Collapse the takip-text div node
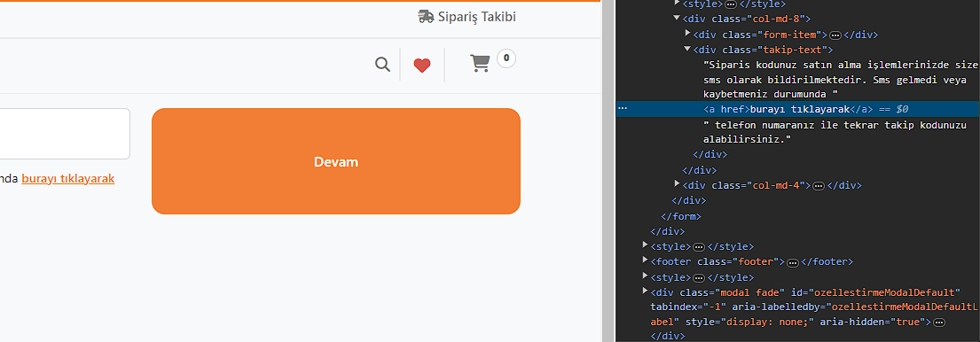The image size is (980, 342). pyautogui.click(x=687, y=49)
